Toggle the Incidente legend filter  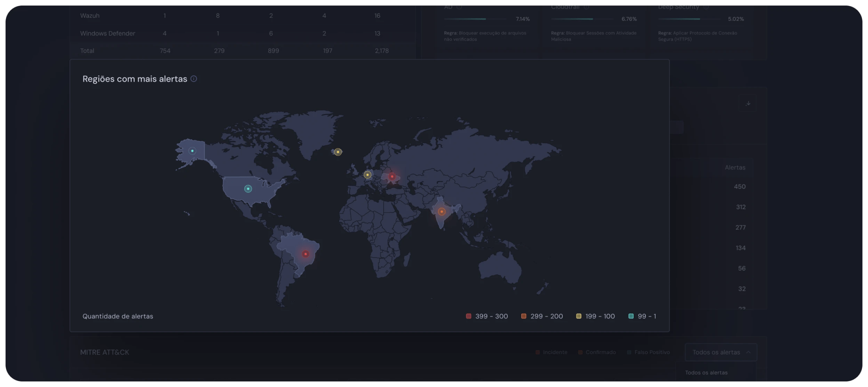click(551, 352)
